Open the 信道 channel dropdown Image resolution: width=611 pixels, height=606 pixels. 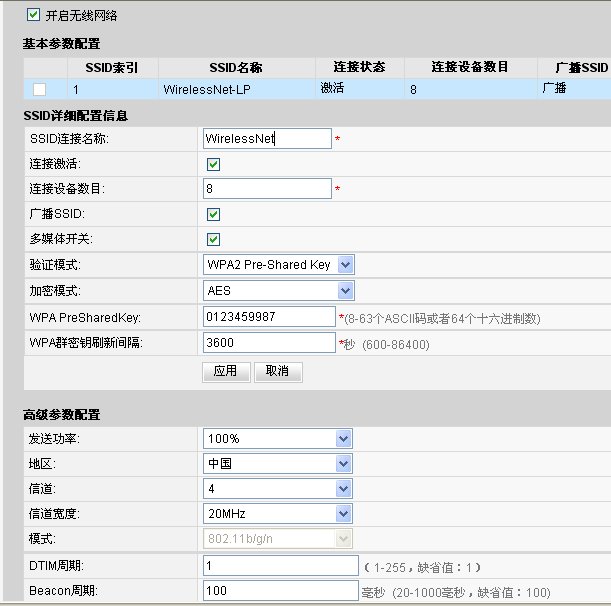278,489
